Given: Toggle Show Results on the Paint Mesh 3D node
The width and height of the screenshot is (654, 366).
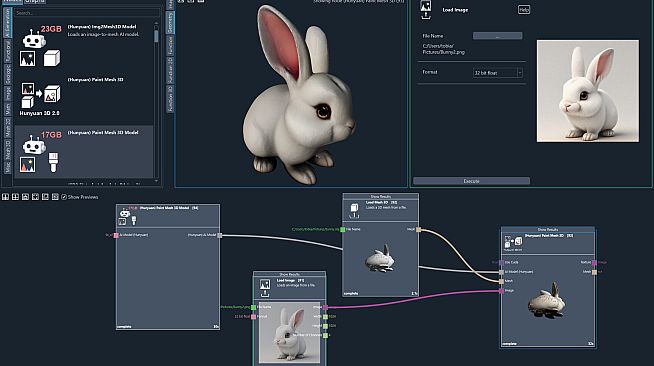Looking at the screenshot, I should click(547, 229).
